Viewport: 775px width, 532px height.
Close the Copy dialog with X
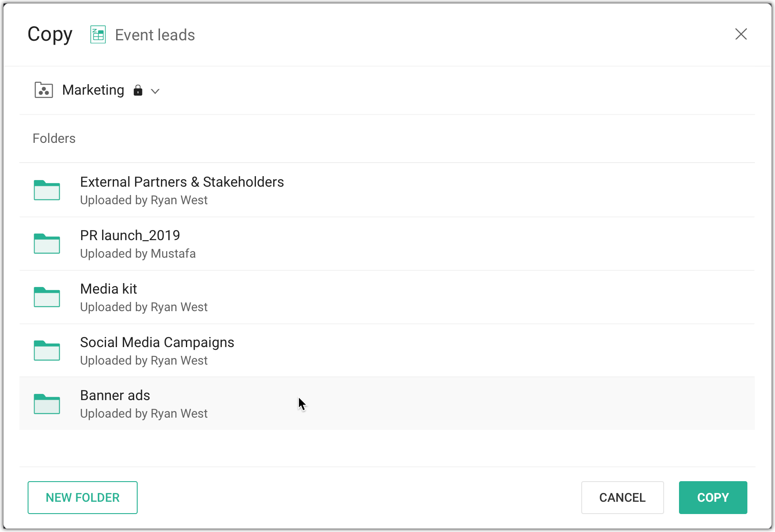[741, 34]
